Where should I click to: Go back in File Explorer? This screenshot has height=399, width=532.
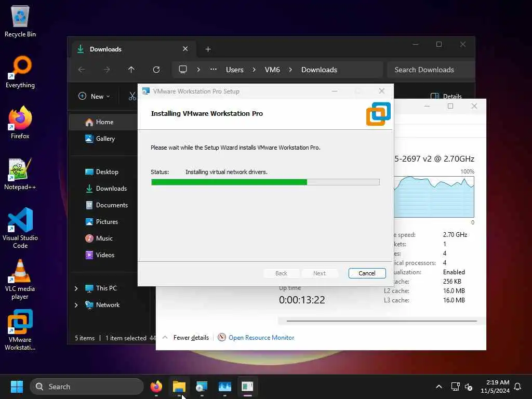coord(82,70)
